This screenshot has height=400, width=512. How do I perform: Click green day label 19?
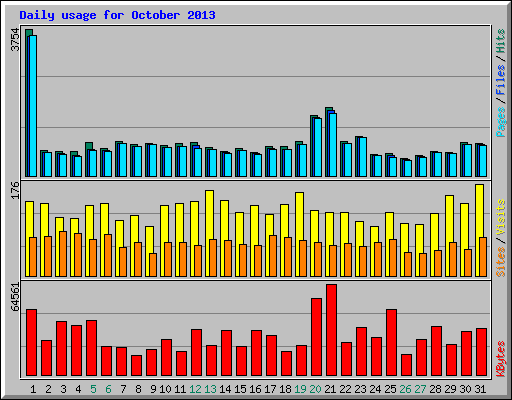click(x=300, y=389)
